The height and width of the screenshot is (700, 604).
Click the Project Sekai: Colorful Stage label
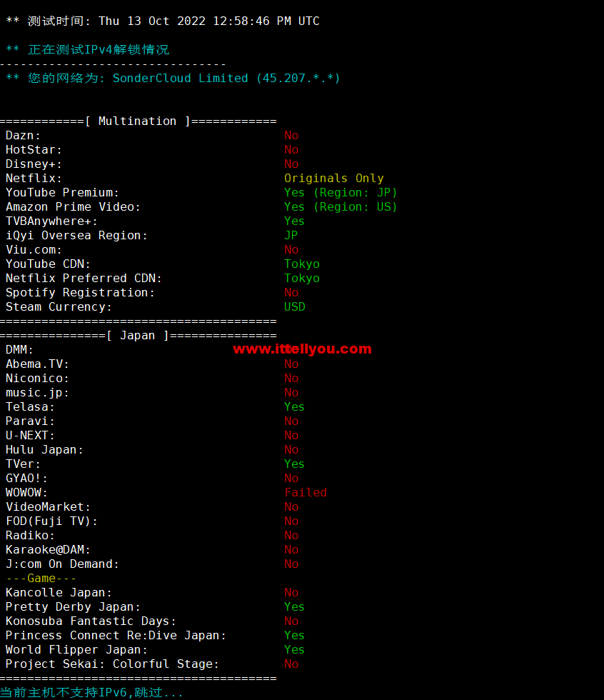[x=112, y=664]
